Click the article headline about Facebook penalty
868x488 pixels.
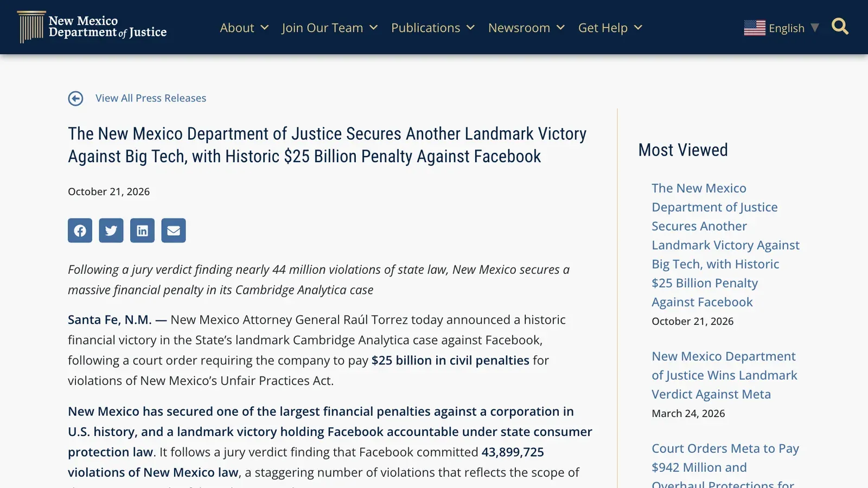pos(327,145)
